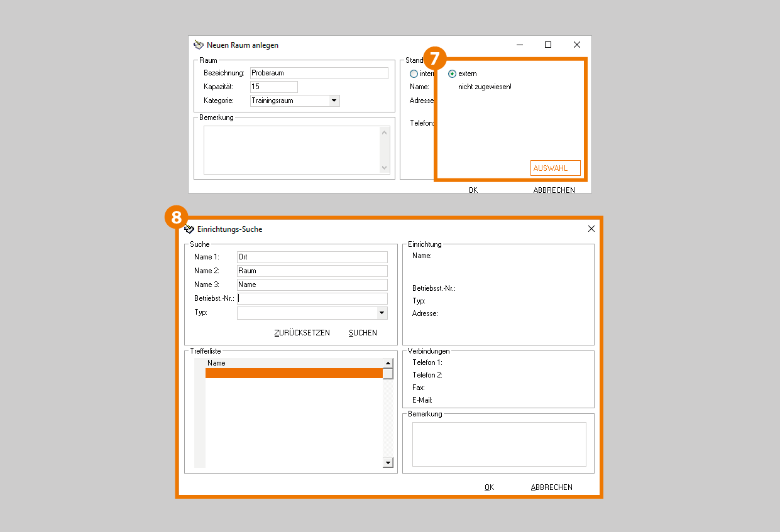Focus the Kapazität input field
The width and height of the screenshot is (780, 532).
tap(273, 87)
